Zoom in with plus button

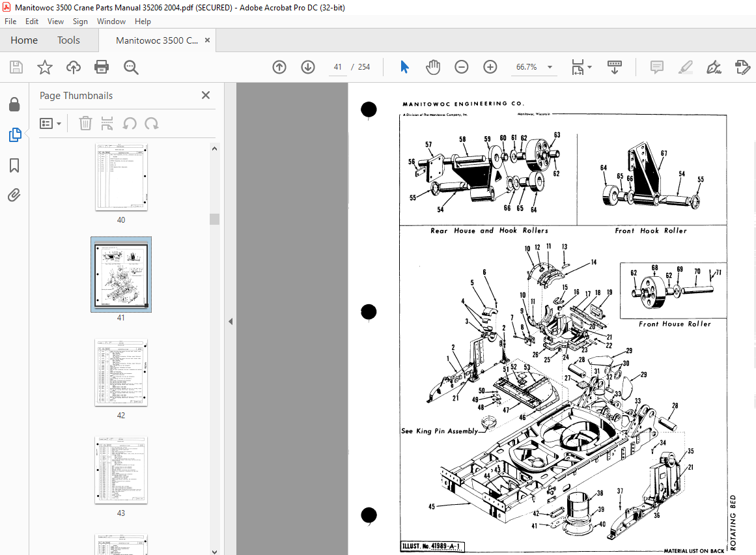click(x=490, y=67)
